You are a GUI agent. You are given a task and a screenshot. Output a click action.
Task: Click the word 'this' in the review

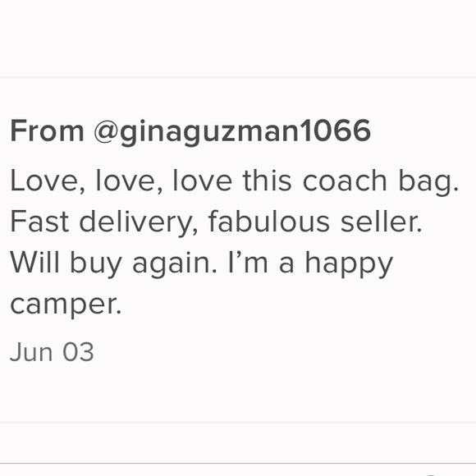pyautogui.click(x=268, y=180)
